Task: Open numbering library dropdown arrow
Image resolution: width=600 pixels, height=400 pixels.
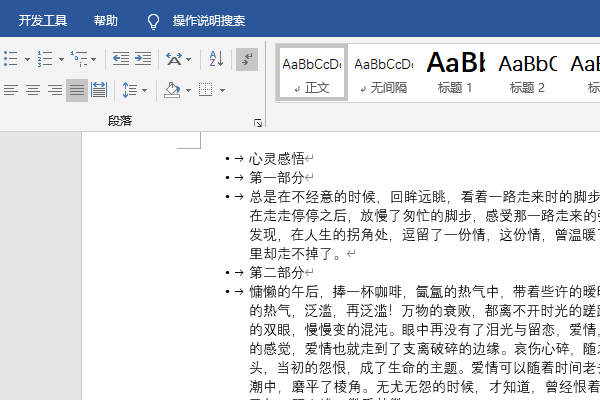Action: [x=61, y=59]
